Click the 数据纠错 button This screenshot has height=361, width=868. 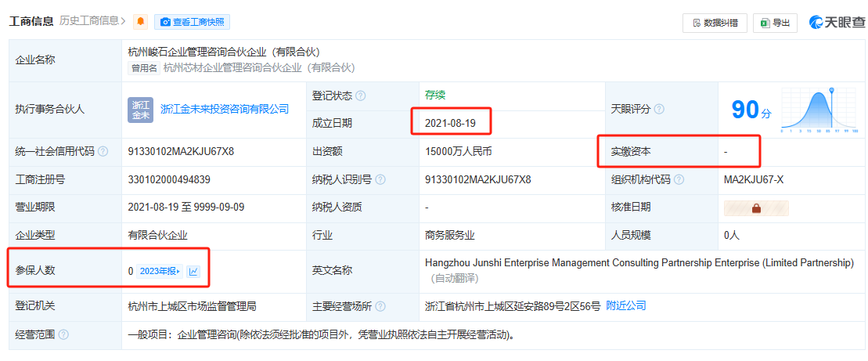(715, 23)
